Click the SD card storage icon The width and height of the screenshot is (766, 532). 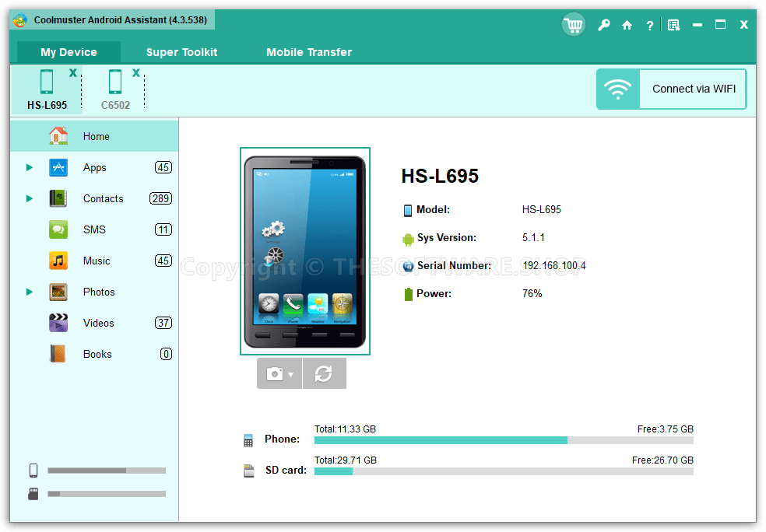(x=248, y=471)
